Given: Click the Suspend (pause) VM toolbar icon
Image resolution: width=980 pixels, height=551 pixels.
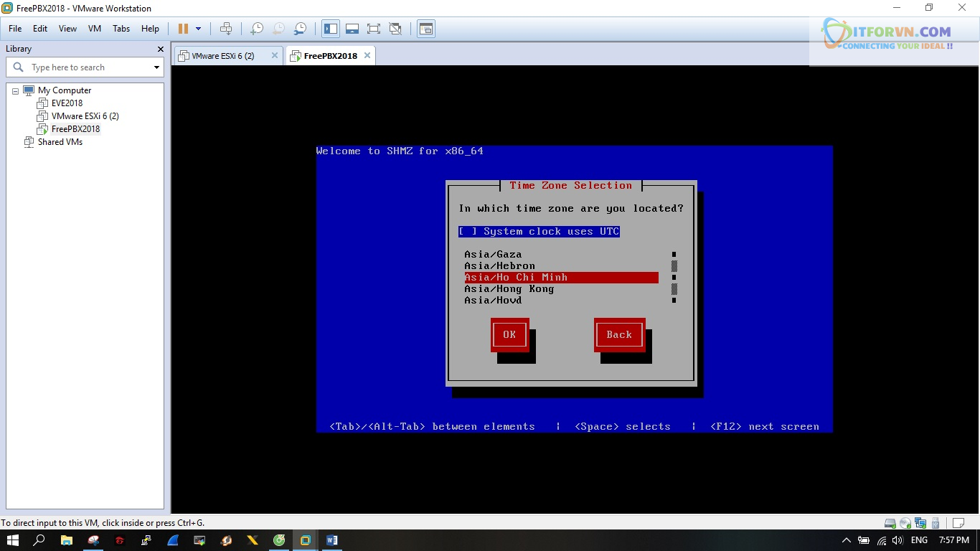Looking at the screenshot, I should [x=183, y=29].
